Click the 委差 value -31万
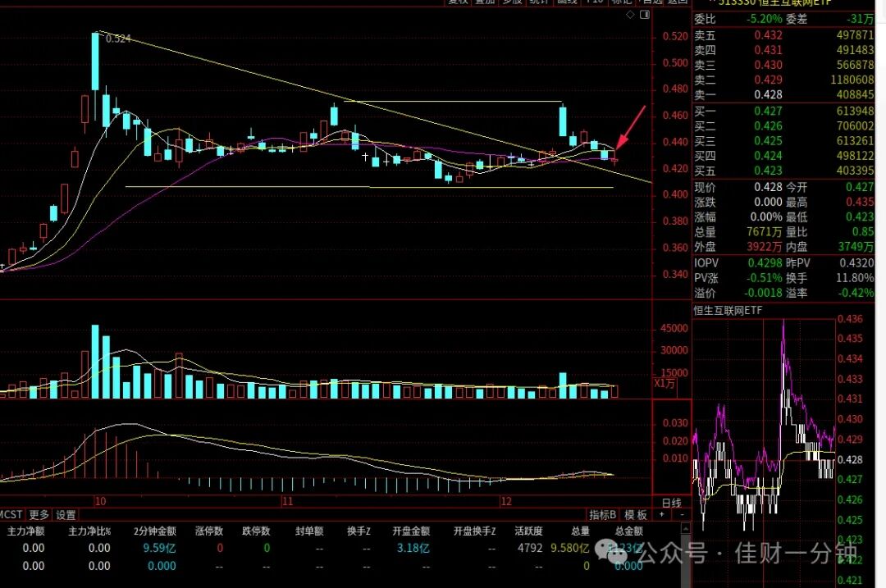The image size is (886, 588). [860, 19]
